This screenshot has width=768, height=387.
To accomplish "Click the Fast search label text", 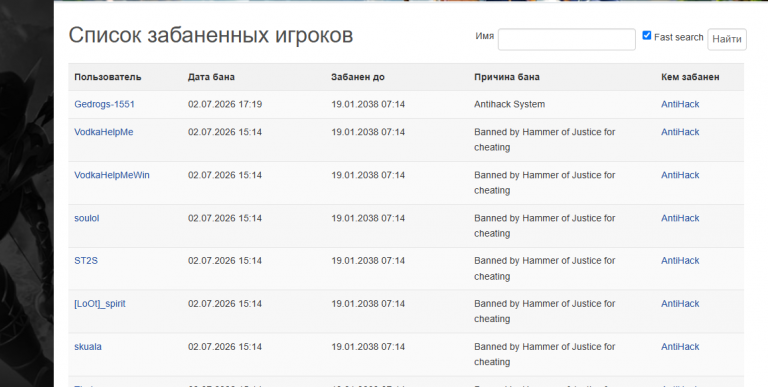I will tap(678, 37).
